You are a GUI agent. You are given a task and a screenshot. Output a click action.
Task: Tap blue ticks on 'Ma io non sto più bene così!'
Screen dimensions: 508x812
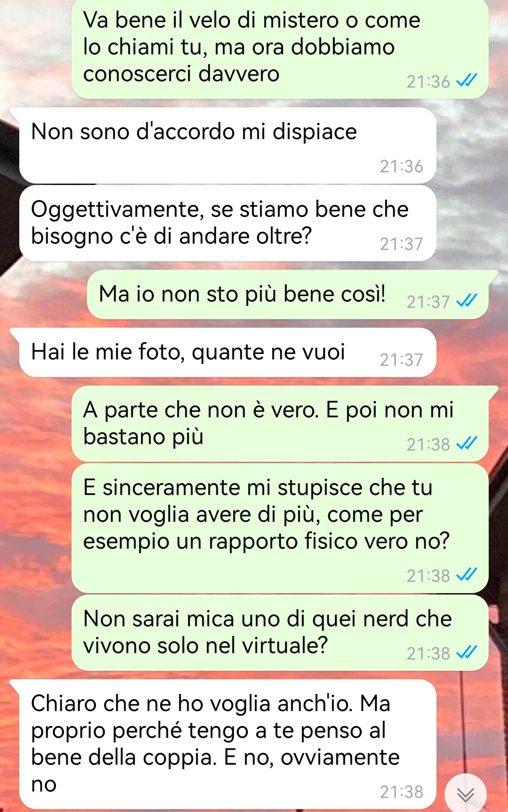coord(467,300)
